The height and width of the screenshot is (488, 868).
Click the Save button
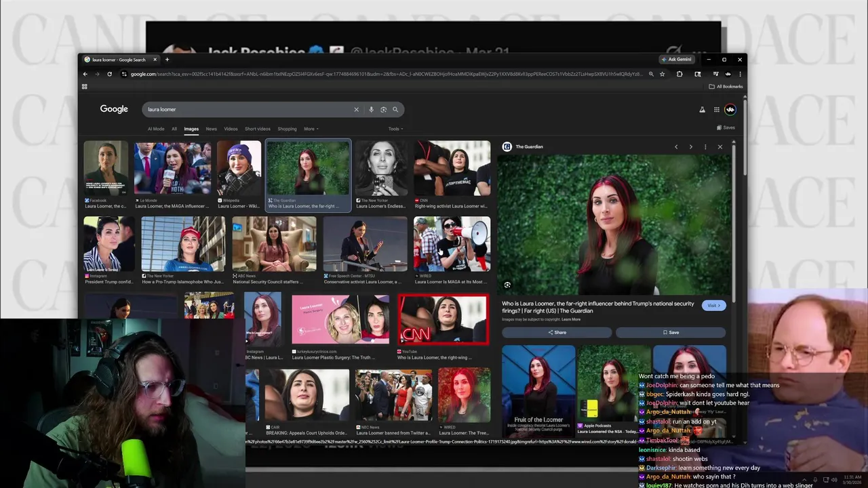tap(671, 332)
